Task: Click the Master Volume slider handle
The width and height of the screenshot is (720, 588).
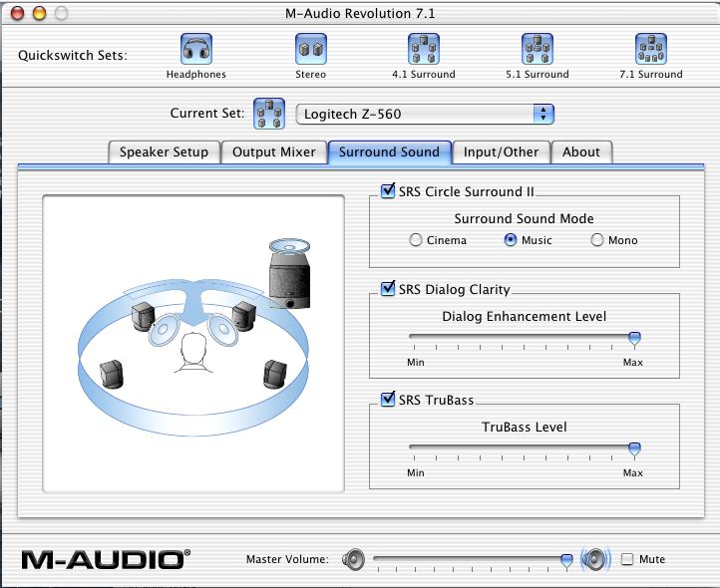Action: point(566,561)
